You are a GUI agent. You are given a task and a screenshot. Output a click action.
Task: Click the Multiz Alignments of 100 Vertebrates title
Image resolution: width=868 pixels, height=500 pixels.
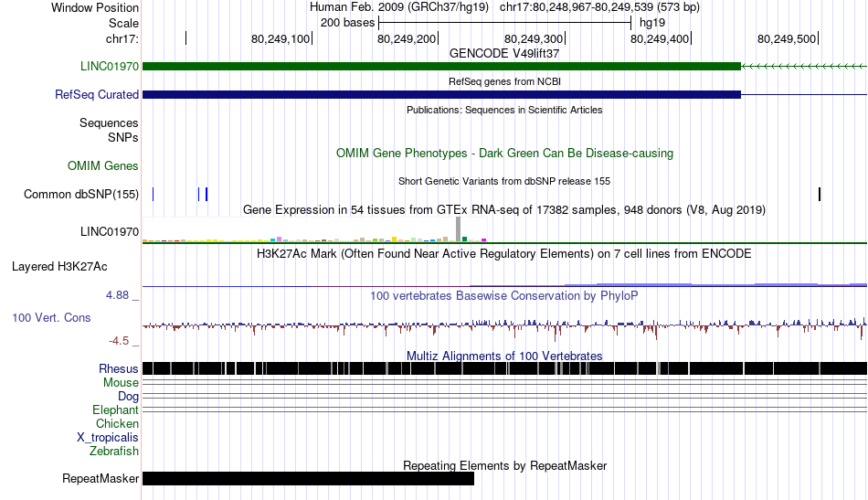[x=504, y=356]
